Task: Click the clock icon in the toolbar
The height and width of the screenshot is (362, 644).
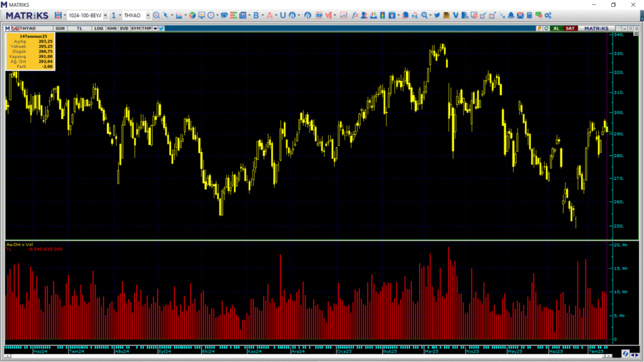Action: pos(211,15)
